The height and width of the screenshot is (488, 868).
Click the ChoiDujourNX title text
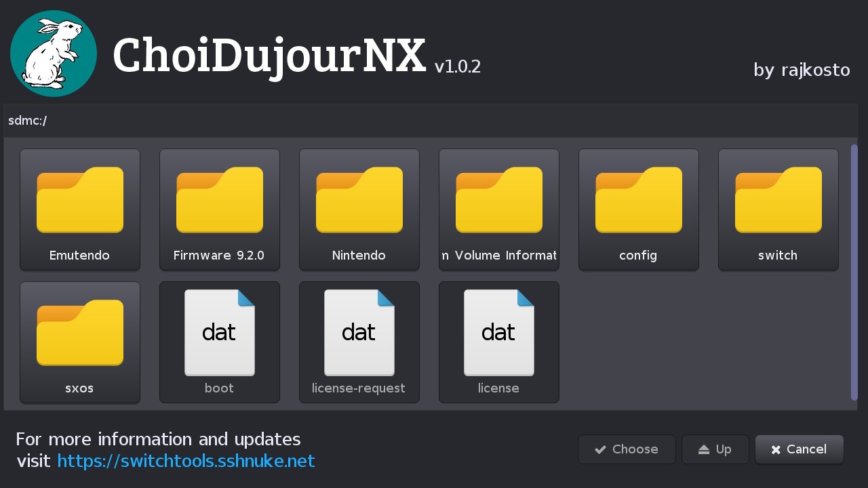click(269, 56)
